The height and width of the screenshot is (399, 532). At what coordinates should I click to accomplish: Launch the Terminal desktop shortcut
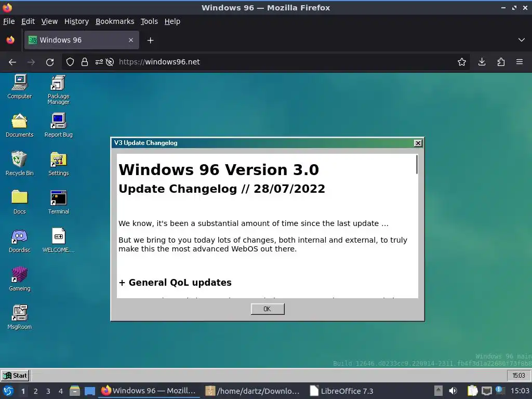[58, 202]
